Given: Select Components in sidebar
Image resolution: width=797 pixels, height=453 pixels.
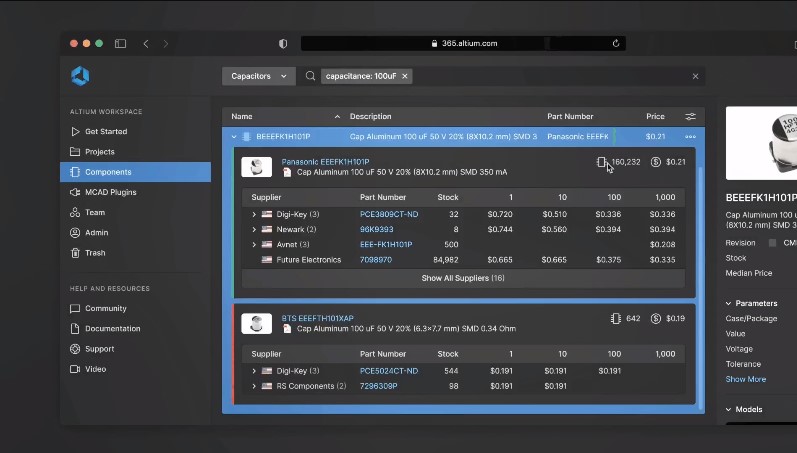Looking at the screenshot, I should (135, 172).
